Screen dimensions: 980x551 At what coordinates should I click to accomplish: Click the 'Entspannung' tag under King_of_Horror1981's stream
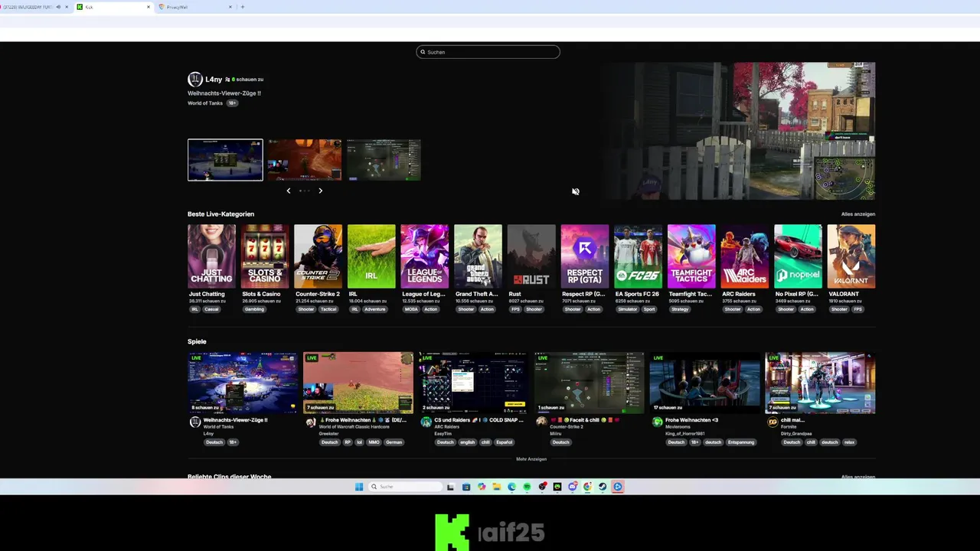pyautogui.click(x=741, y=442)
